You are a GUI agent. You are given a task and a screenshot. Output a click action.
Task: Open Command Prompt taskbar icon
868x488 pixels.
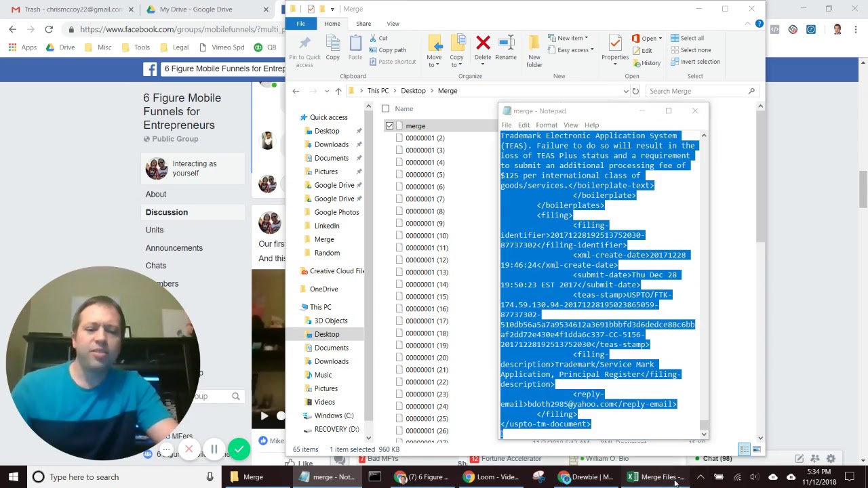tap(374, 477)
